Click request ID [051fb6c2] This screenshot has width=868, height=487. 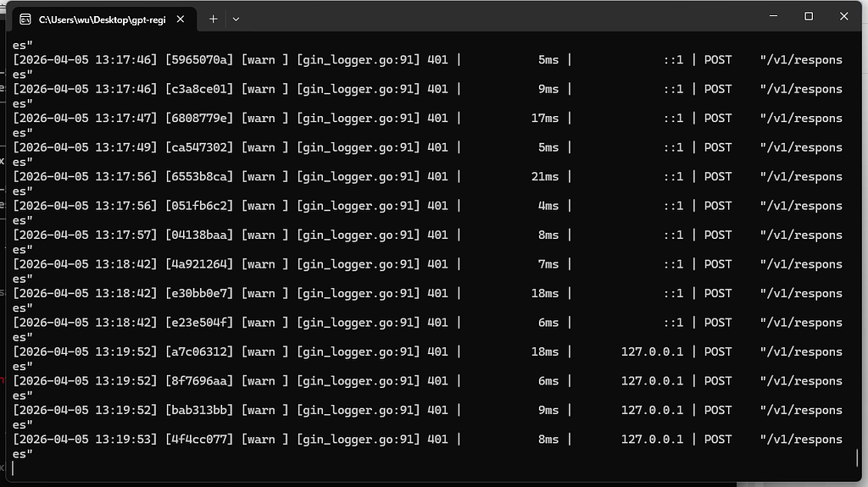coord(199,206)
